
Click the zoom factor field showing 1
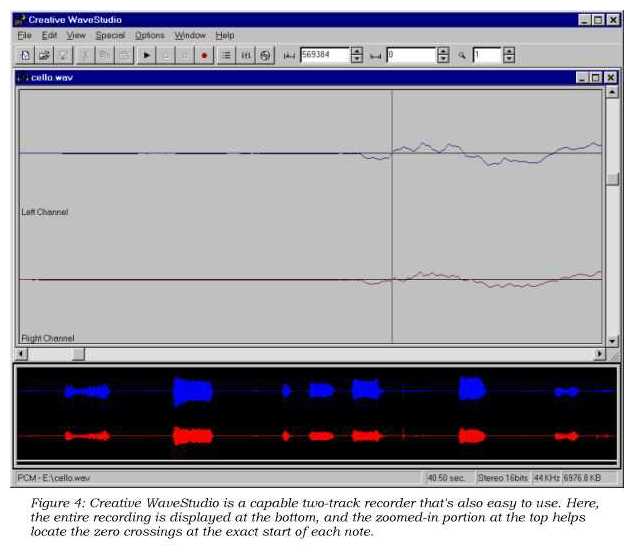(487, 55)
